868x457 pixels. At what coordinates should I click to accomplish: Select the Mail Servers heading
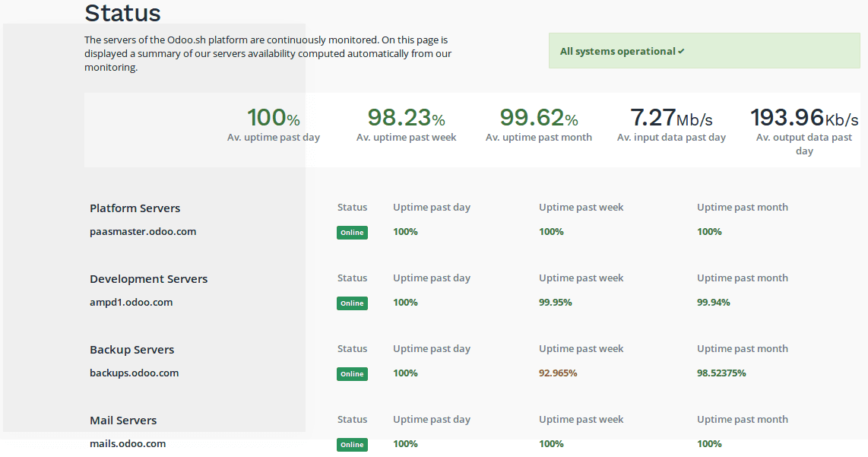pos(123,420)
